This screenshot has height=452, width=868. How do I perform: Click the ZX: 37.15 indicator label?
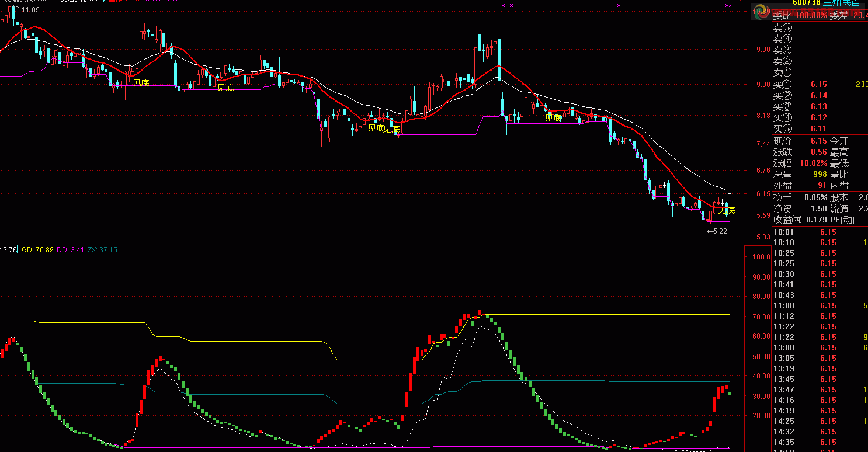(102, 250)
